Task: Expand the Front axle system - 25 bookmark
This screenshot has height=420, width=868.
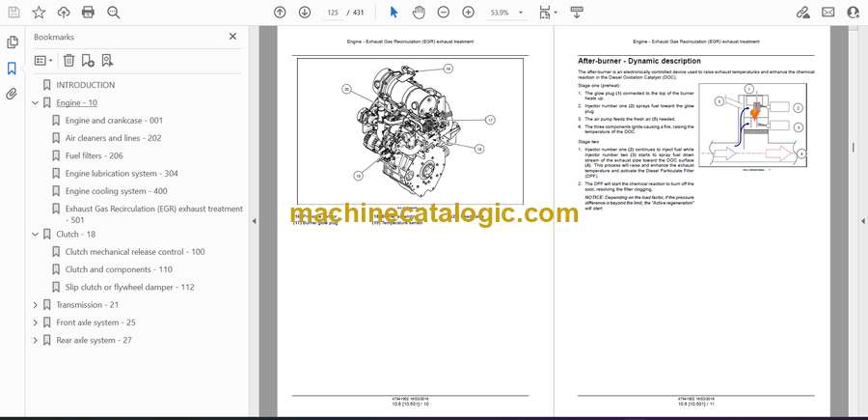Action: [36, 323]
